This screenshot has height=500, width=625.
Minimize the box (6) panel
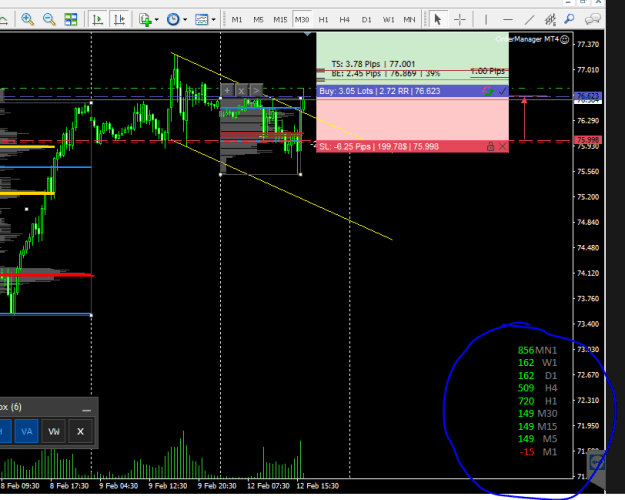pyautogui.click(x=86, y=409)
